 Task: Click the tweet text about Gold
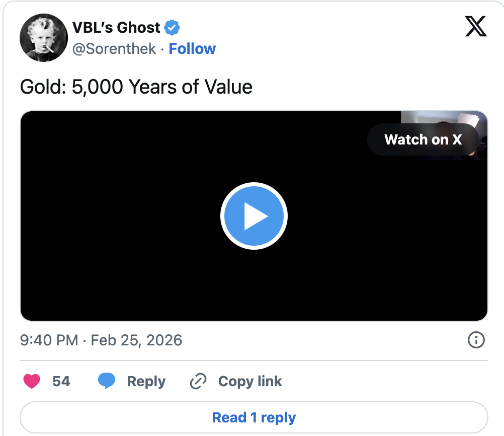coord(136,87)
